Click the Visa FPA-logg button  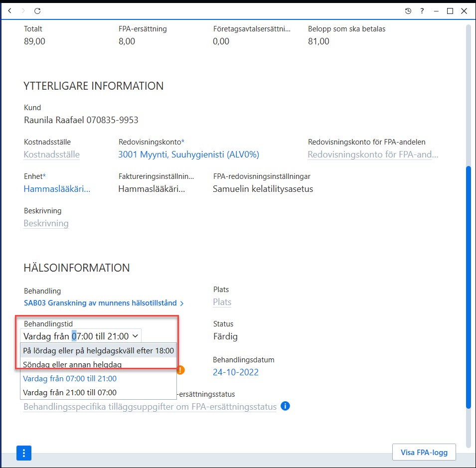(424, 452)
